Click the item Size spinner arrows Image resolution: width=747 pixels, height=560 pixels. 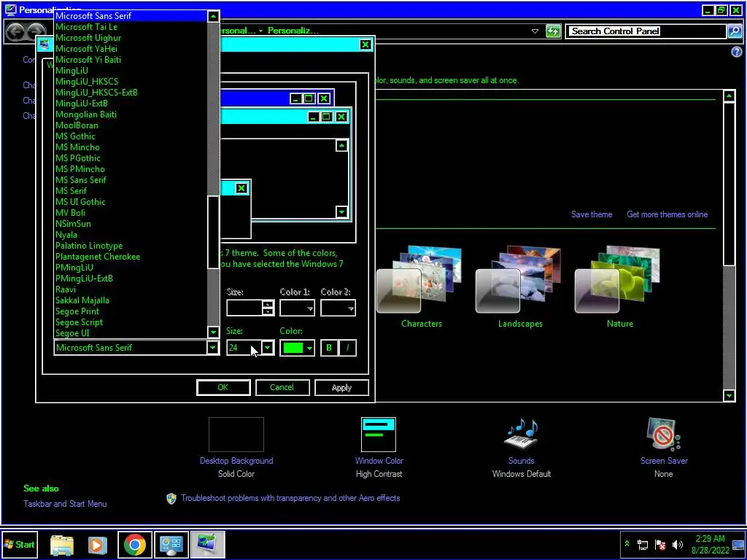[x=268, y=308]
